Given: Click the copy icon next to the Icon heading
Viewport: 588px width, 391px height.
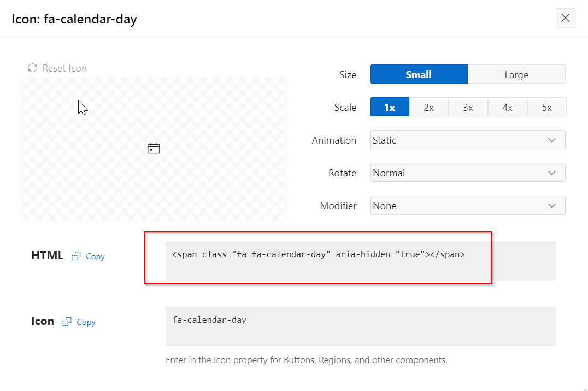Looking at the screenshot, I should point(67,322).
